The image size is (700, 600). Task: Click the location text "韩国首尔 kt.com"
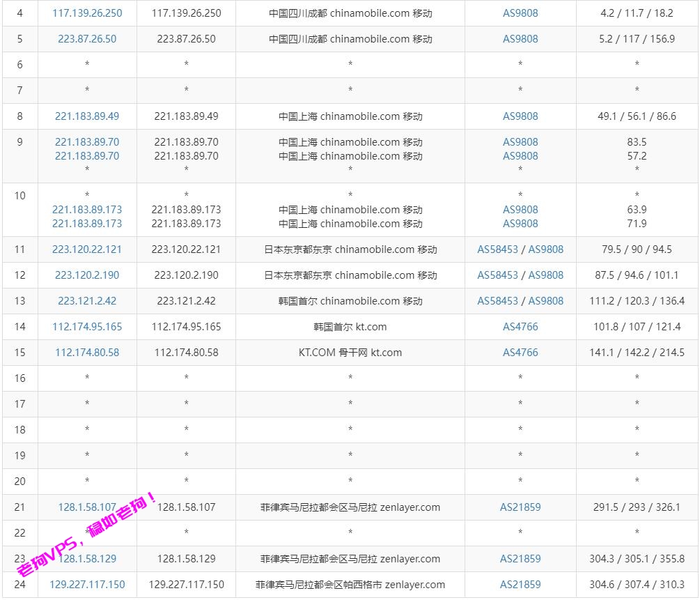[350, 327]
